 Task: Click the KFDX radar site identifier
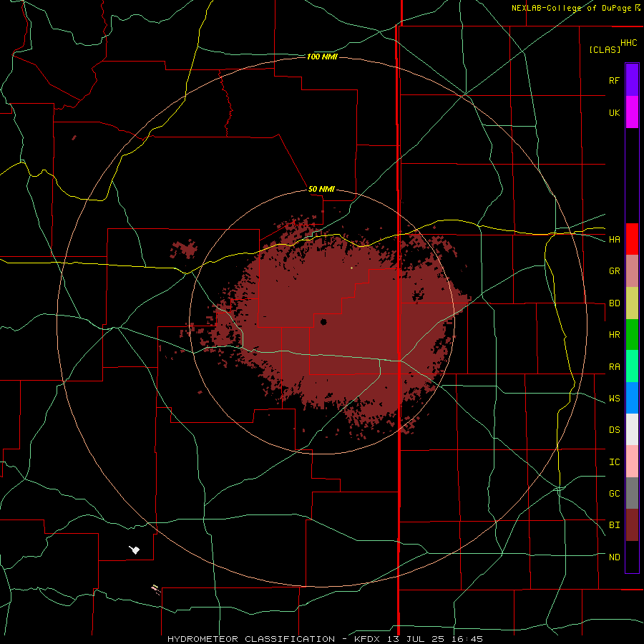point(367,639)
